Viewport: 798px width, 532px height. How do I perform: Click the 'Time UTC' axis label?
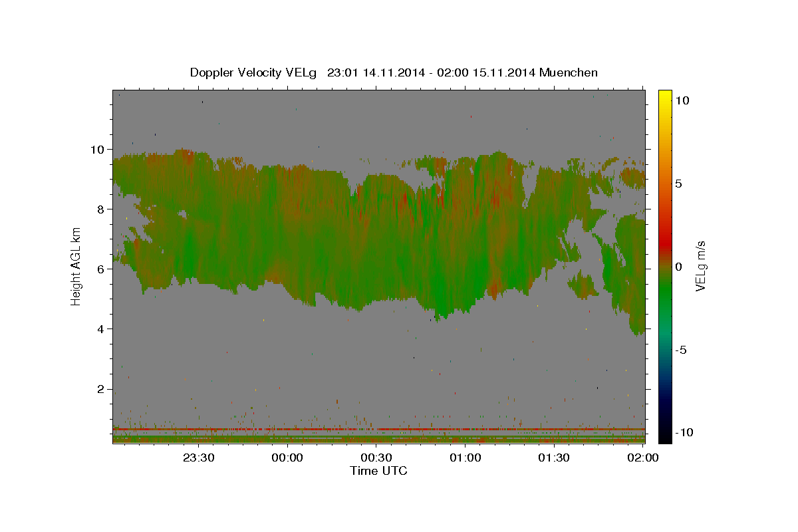[x=378, y=471]
